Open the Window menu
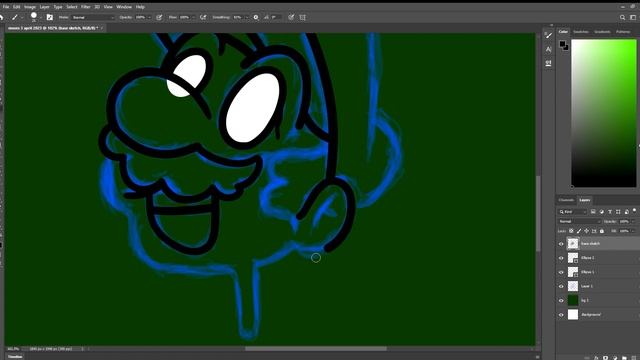The image size is (640, 360). point(124,7)
